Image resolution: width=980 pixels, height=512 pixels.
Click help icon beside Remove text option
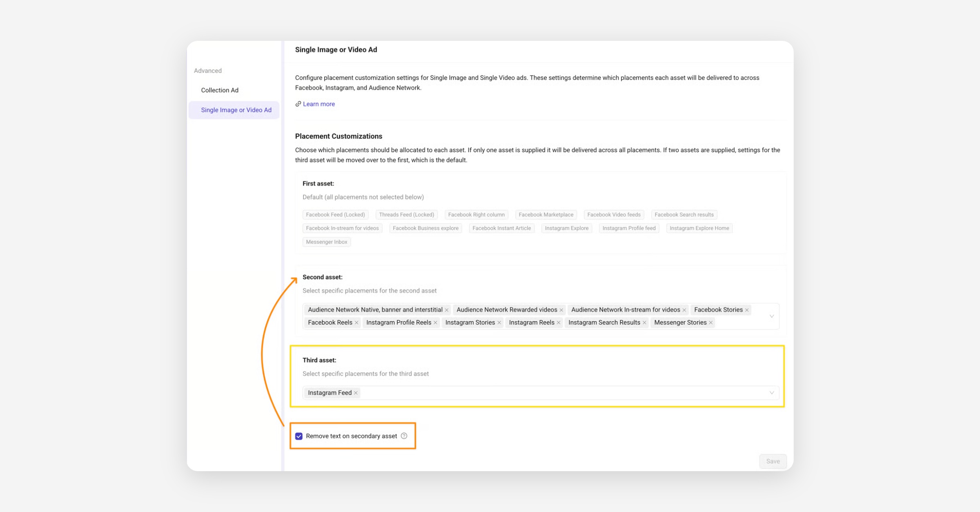[x=404, y=436]
